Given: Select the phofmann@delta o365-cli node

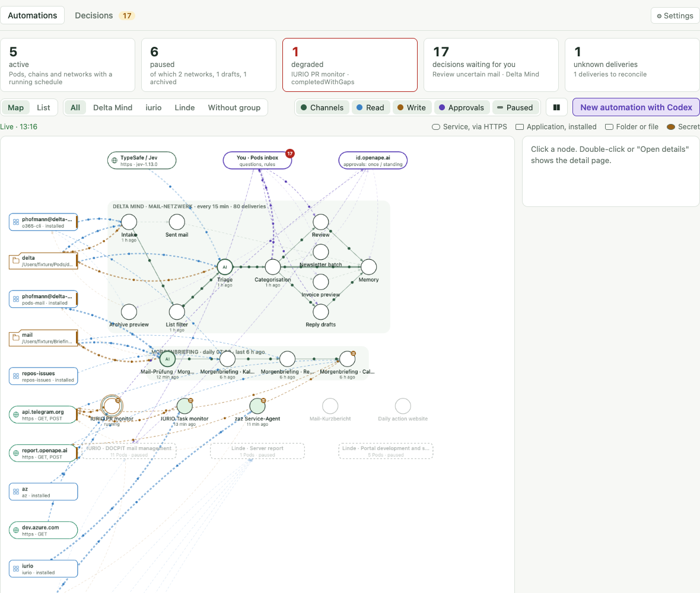Looking at the screenshot, I should click(x=43, y=222).
